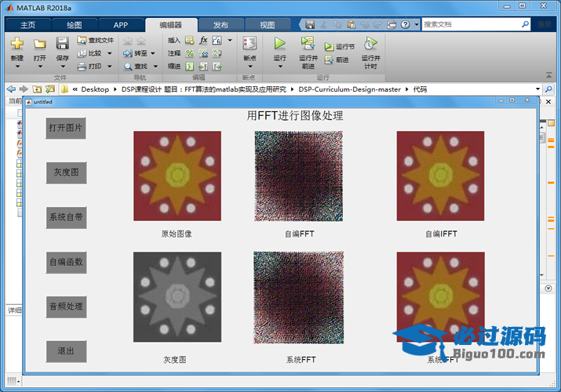This screenshot has width=561, height=392.
Task: Click the up-one-folder icon
Action: point(37,89)
